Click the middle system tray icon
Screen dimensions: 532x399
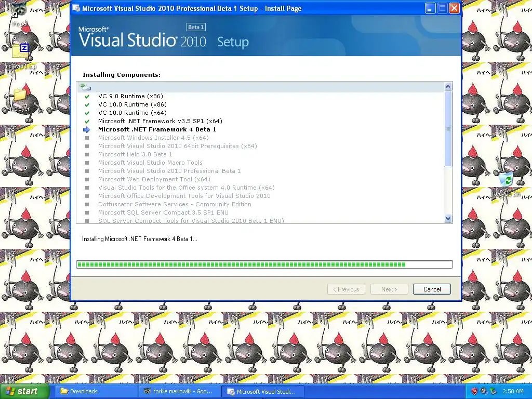(484, 391)
